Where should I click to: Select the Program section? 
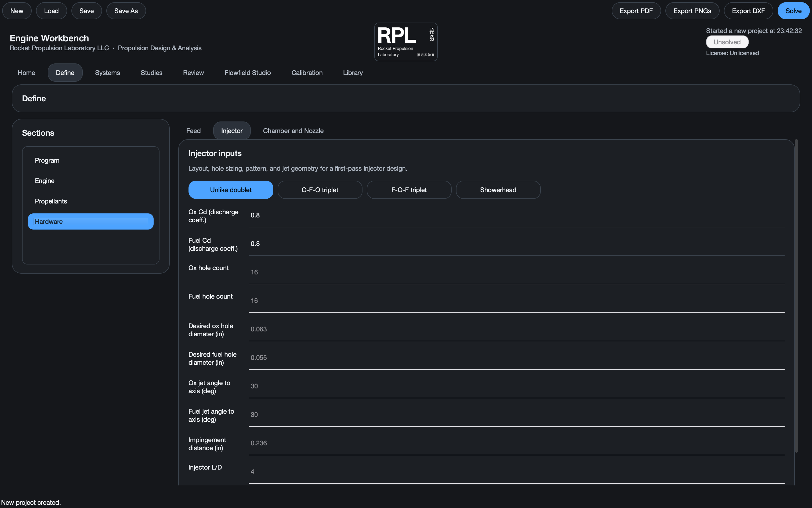click(x=90, y=160)
